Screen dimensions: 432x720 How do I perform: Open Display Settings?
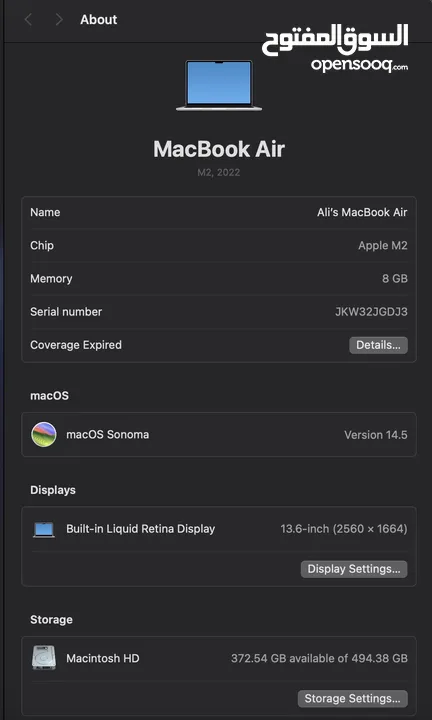tap(354, 569)
